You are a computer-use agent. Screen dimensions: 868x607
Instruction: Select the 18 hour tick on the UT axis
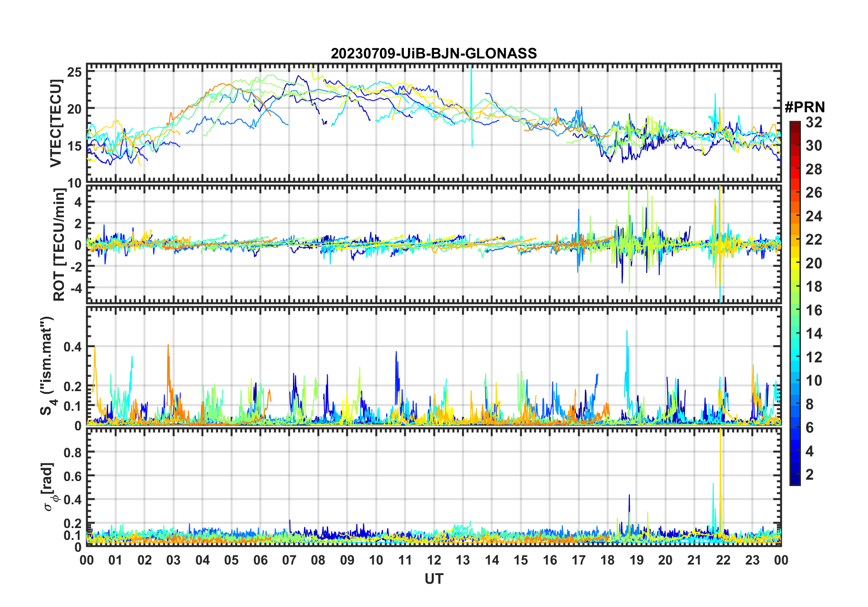pyautogui.click(x=607, y=560)
